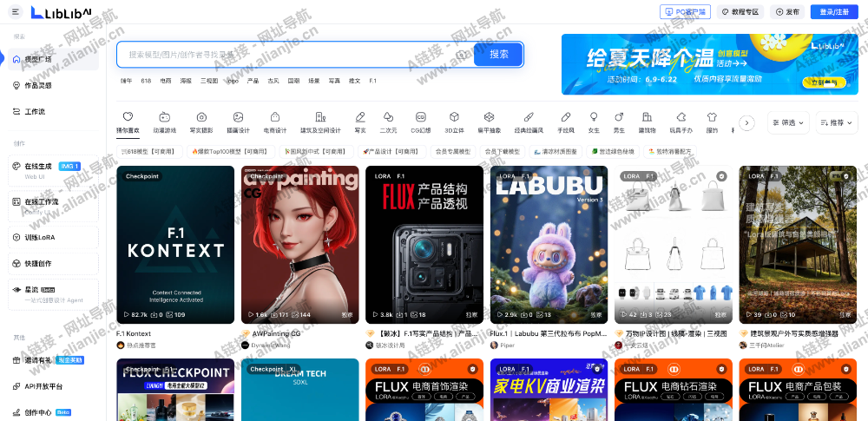Viewport: 868px width, 421px height.
Task: Click the blue 搜索 button
Action: 499,55
